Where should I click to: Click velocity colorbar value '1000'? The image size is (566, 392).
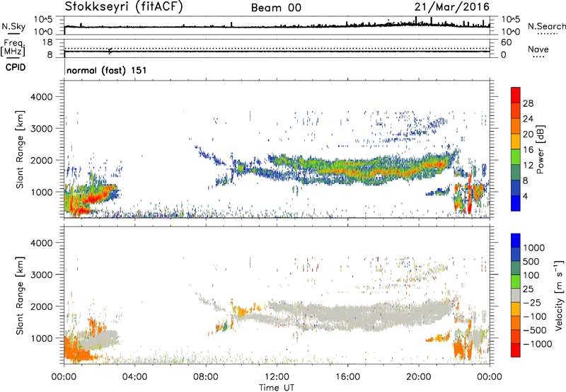534,248
